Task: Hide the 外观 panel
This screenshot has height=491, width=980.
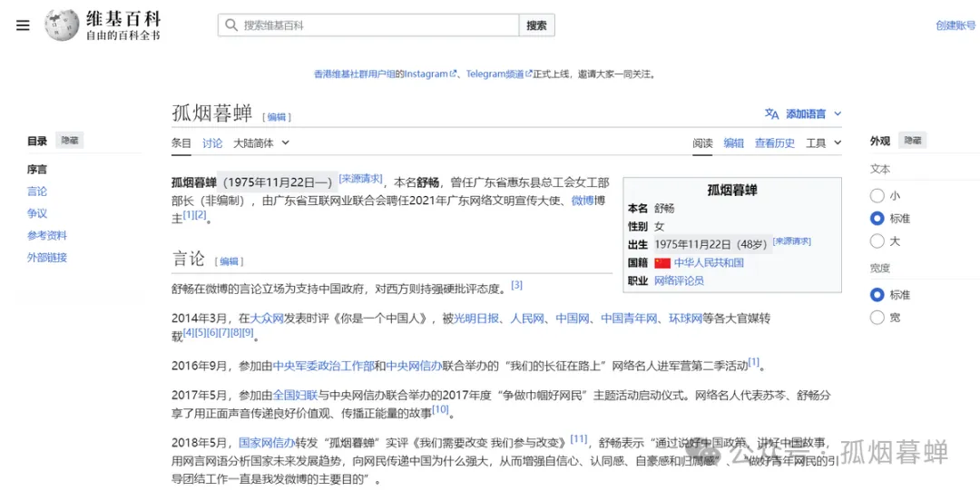Action: pos(913,141)
